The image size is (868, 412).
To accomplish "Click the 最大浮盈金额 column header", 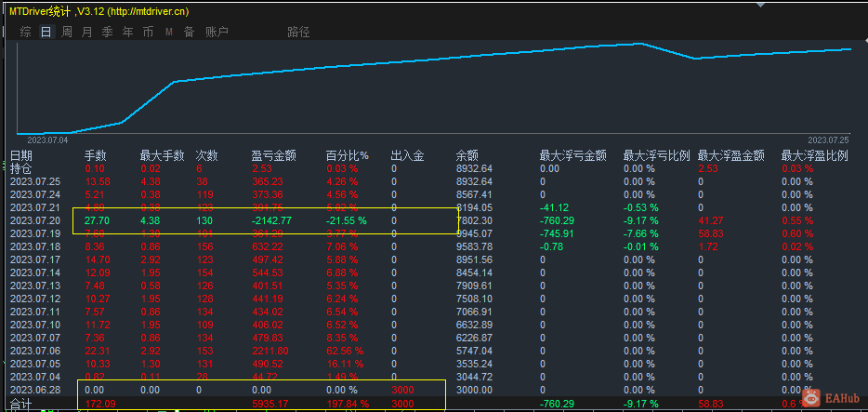I will pyautogui.click(x=731, y=156).
